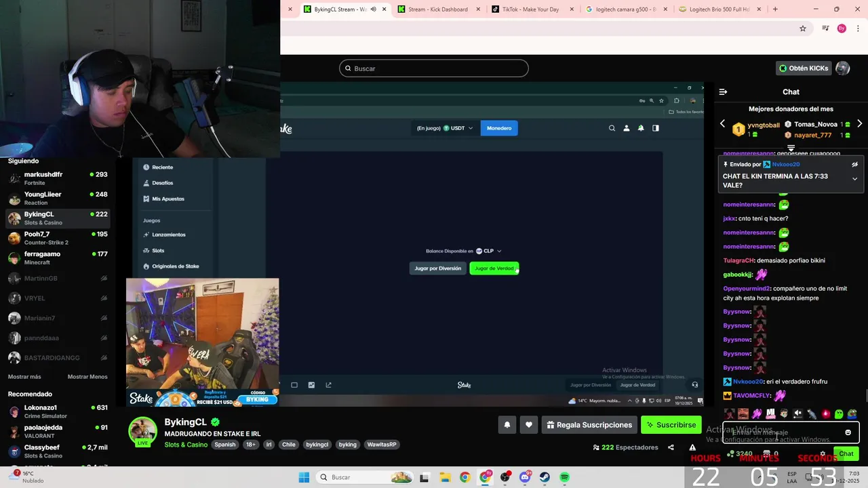
Task: Pick the muted speaker quick emote
Action: tap(797, 413)
